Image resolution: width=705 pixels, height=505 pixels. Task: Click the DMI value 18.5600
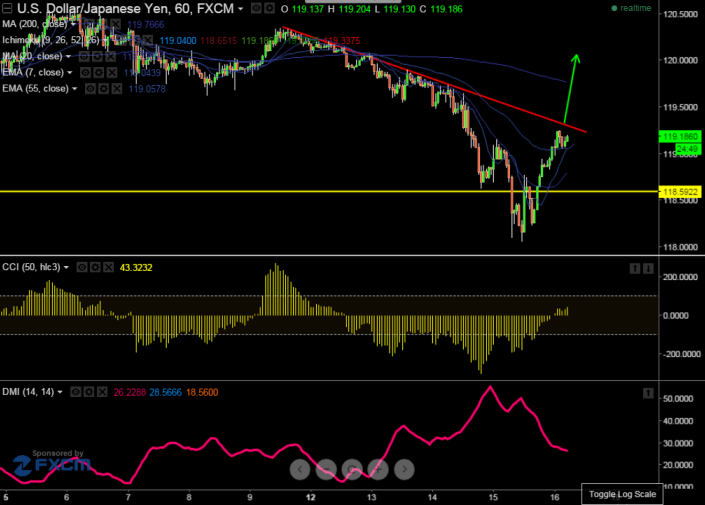[x=202, y=393]
